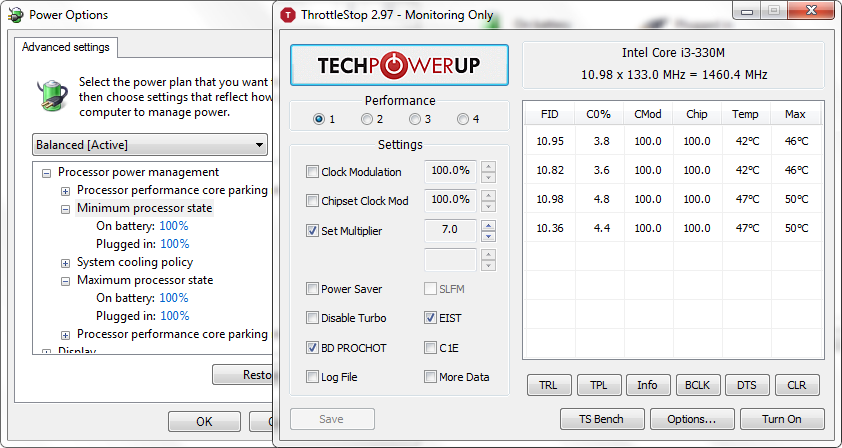Viewport: 842px width, 448px height.
Task: Click Maximum processor state On battery 100%
Action: coord(173,298)
